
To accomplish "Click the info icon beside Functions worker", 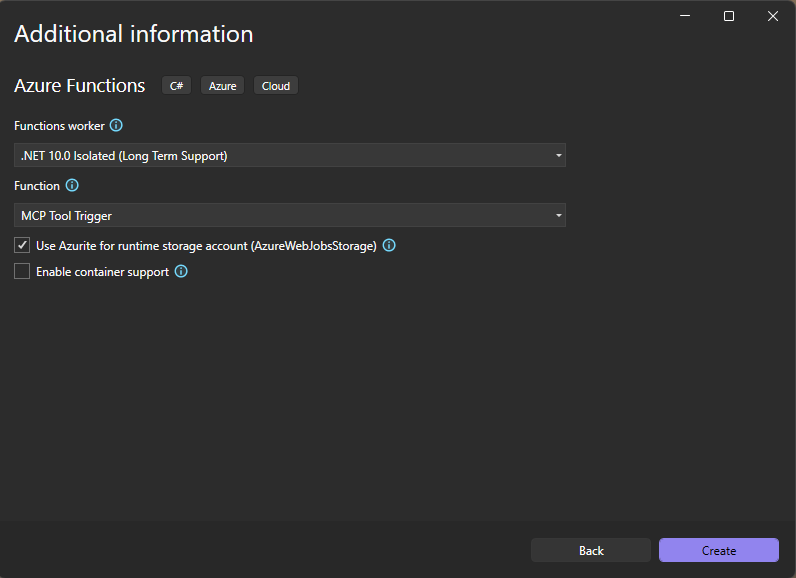I will (x=116, y=125).
